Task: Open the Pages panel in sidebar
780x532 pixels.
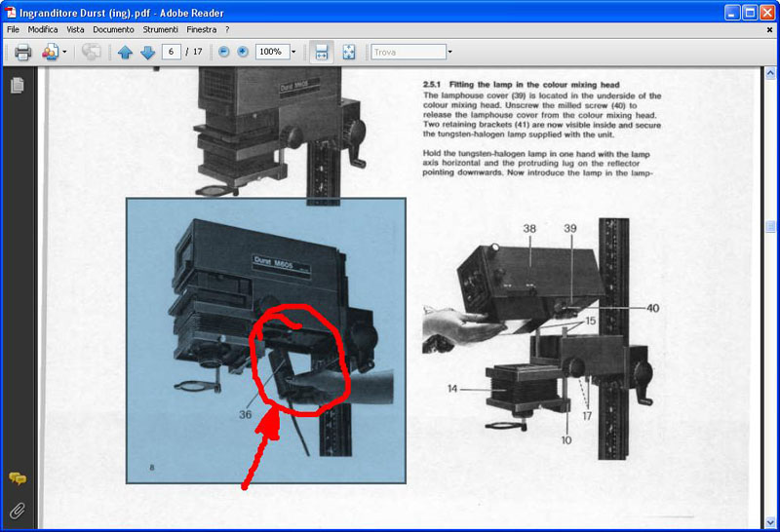Action: (17, 86)
